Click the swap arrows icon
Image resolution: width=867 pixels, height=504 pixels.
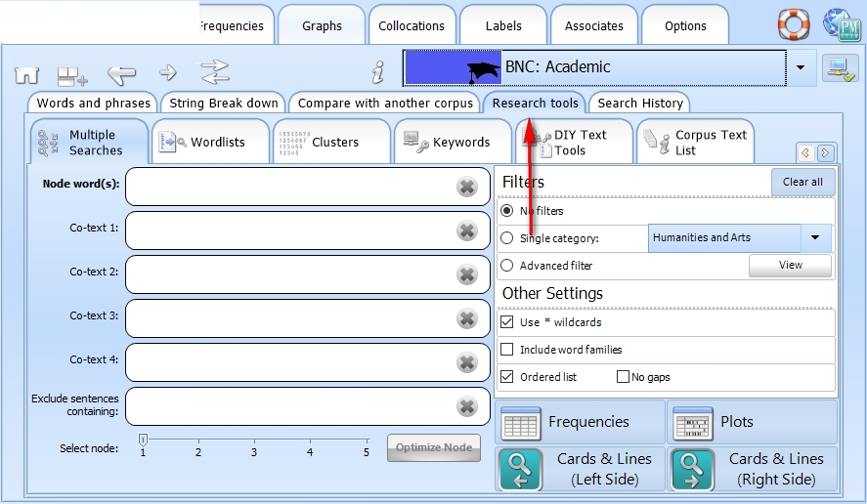coord(214,72)
